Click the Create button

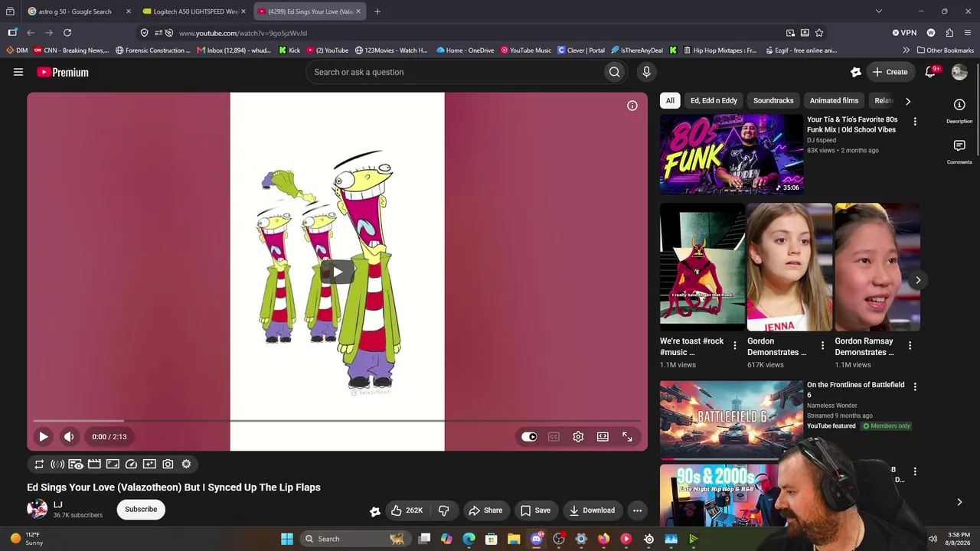pyautogui.click(x=890, y=72)
